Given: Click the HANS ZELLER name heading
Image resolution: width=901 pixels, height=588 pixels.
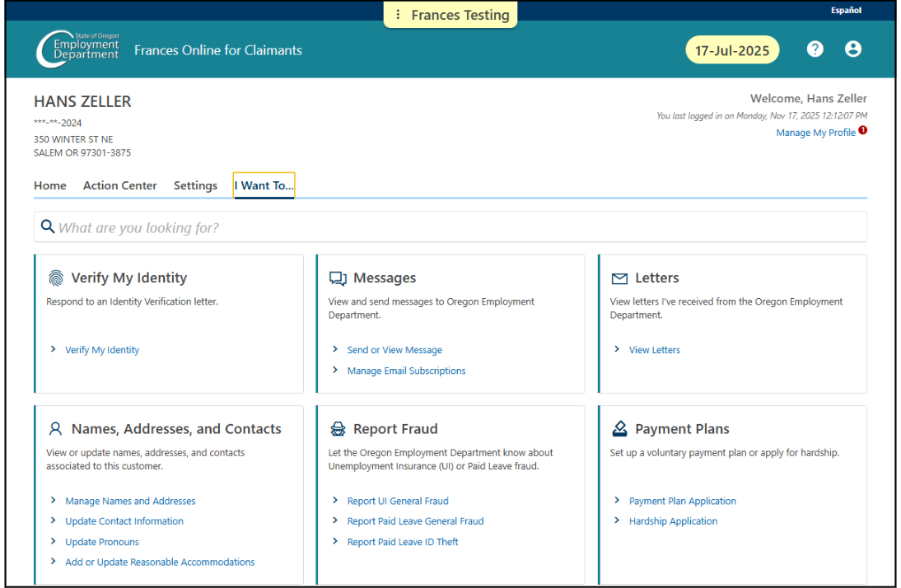Looking at the screenshot, I should (82, 102).
